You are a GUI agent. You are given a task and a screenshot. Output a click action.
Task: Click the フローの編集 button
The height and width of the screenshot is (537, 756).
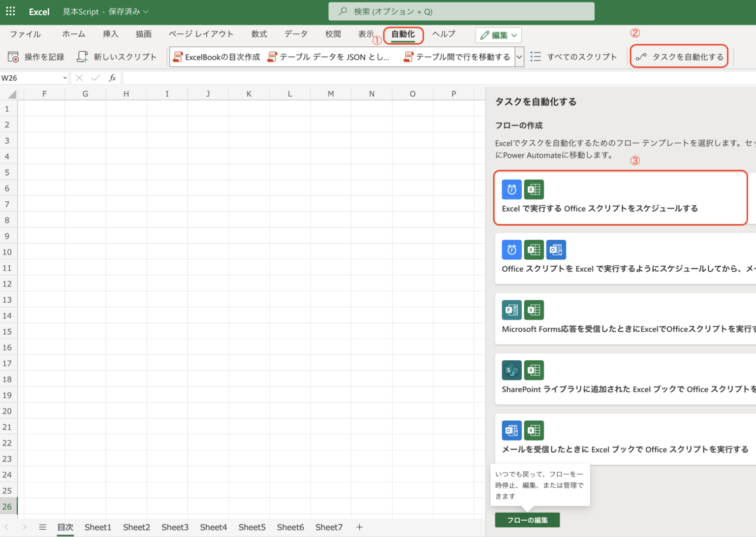[527, 520]
